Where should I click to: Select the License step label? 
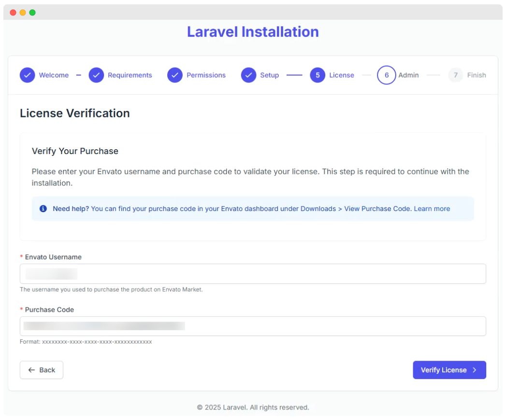pyautogui.click(x=341, y=75)
